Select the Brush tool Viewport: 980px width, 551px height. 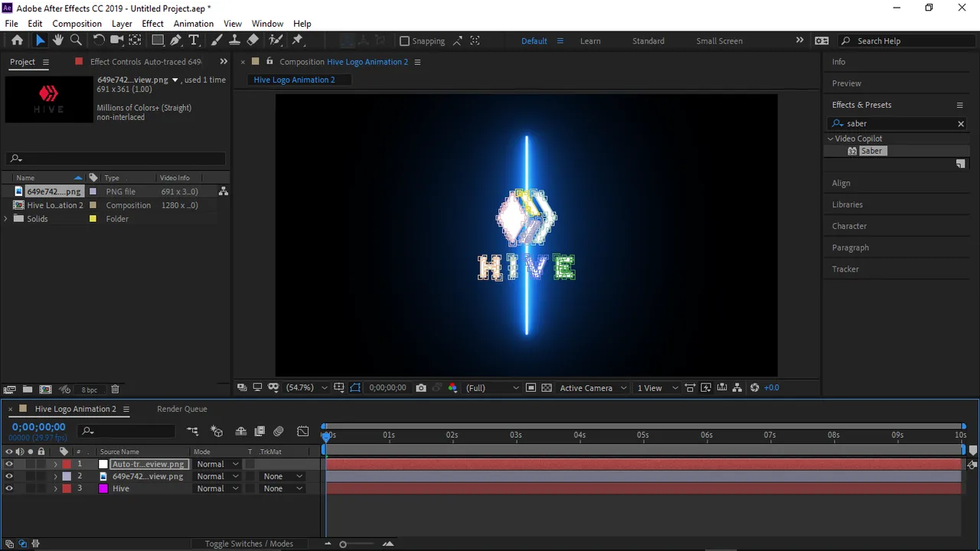pyautogui.click(x=217, y=41)
